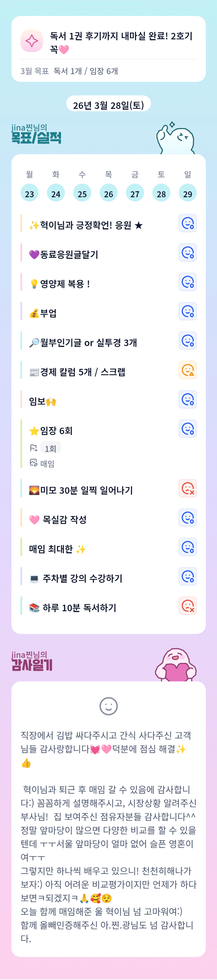The width and height of the screenshot is (217, 980).
Task: Expand the 3월 목표 summary line
Action: tap(69, 71)
